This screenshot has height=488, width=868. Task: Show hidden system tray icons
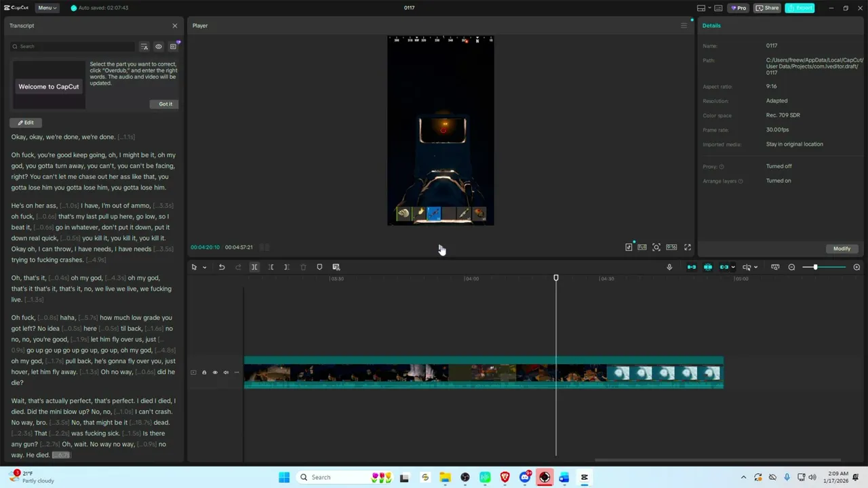743,477
